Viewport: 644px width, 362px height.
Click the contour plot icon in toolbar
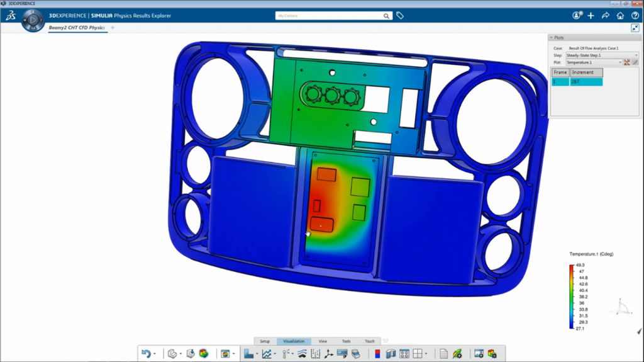(x=204, y=354)
